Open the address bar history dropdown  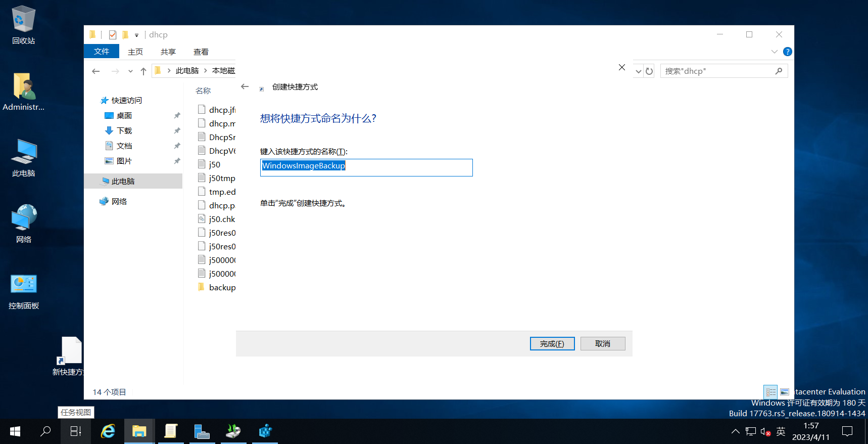639,71
